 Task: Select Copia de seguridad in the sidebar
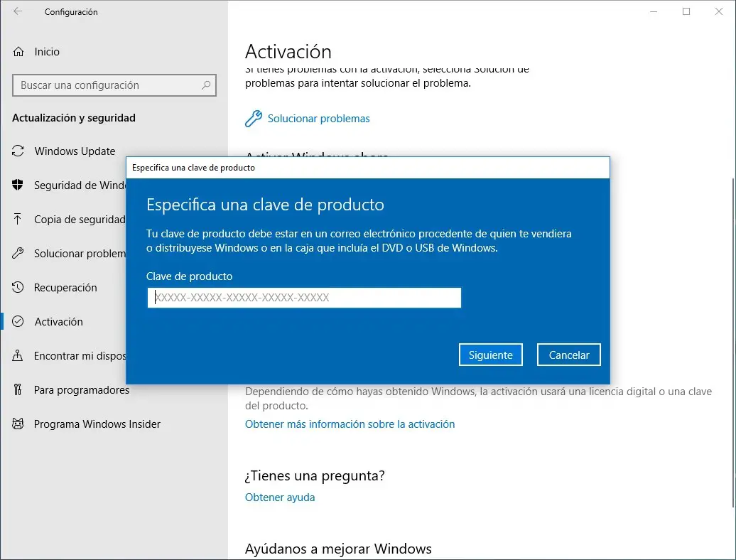80,219
